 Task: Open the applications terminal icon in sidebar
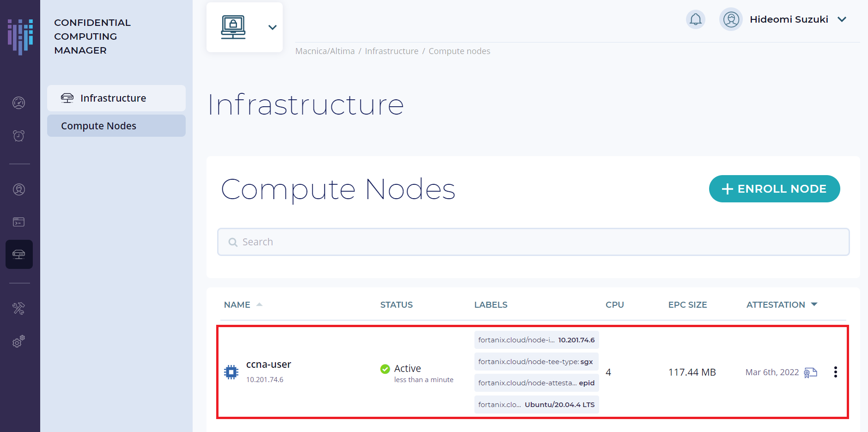click(19, 222)
